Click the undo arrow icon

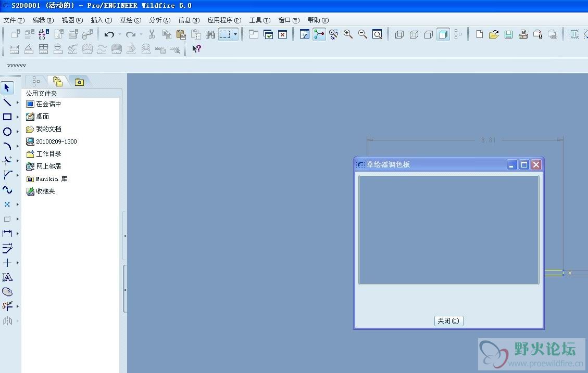coord(109,34)
